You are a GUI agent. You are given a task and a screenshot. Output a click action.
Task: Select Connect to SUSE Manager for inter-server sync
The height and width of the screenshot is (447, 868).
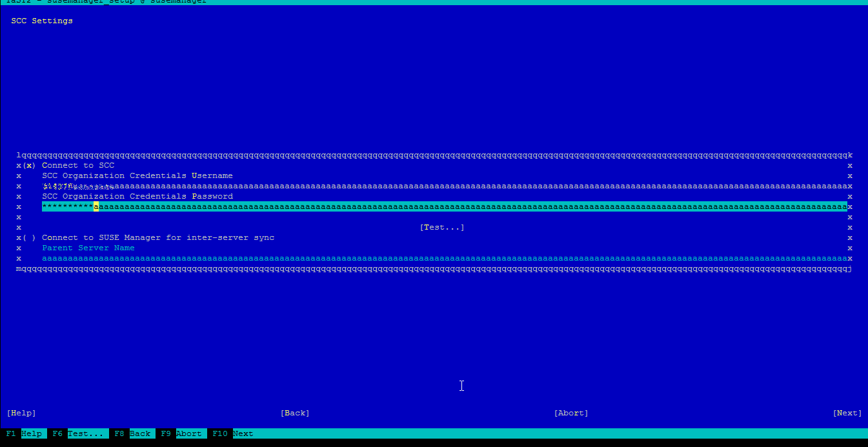coord(29,238)
